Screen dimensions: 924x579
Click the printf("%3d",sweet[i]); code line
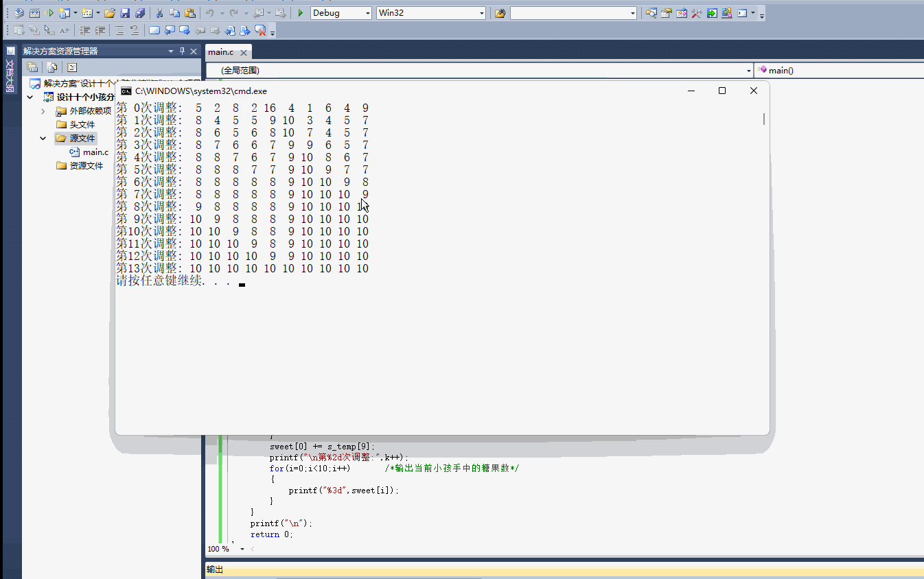[343, 491]
